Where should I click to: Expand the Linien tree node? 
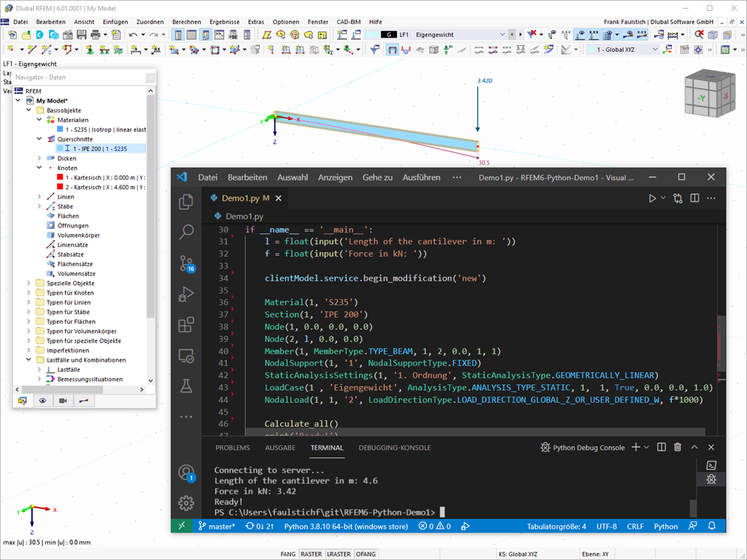pos(39,197)
